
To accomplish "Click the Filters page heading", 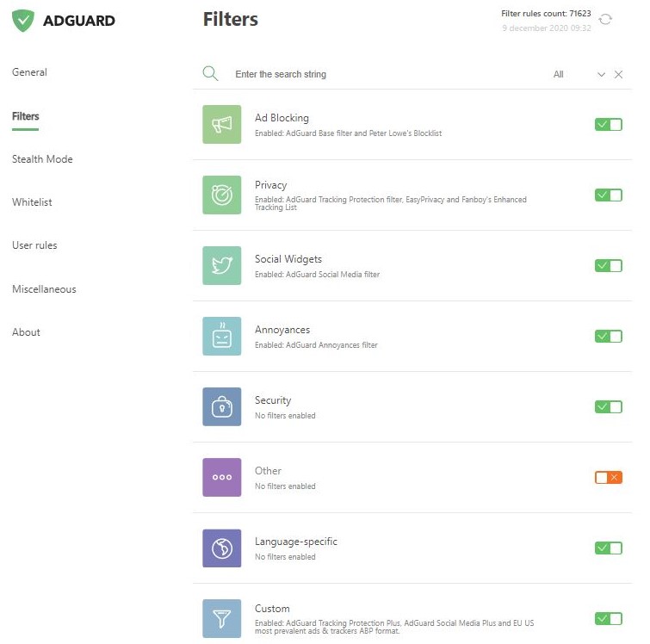I will pyautogui.click(x=231, y=19).
